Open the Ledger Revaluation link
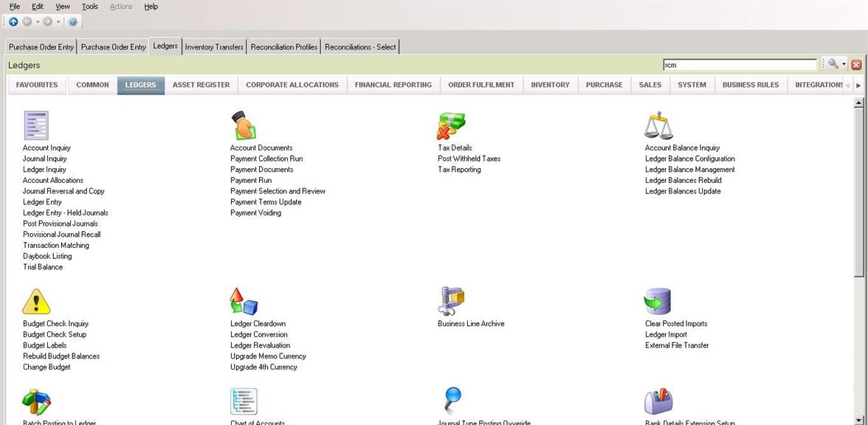Viewport: 868px width, 425px height. [x=260, y=345]
